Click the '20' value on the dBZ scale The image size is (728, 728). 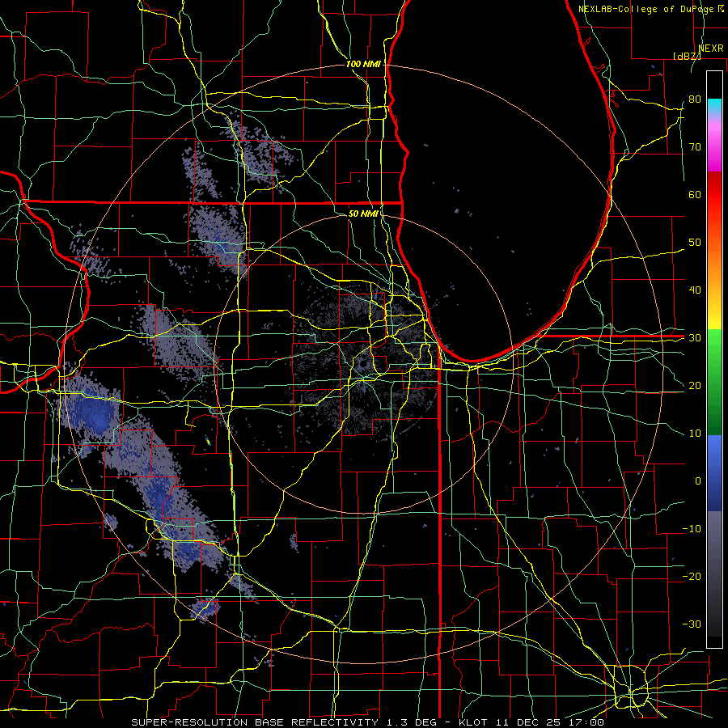point(695,386)
